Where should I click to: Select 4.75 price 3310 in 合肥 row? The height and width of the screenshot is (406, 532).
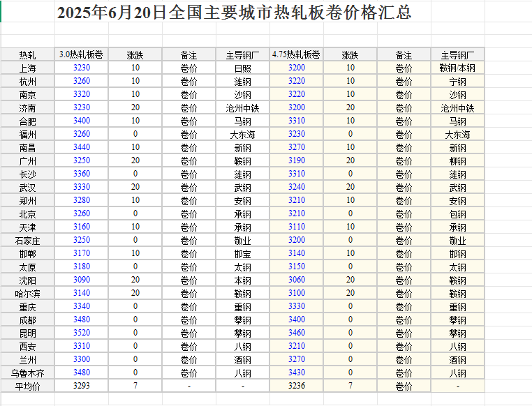pyautogui.click(x=297, y=121)
